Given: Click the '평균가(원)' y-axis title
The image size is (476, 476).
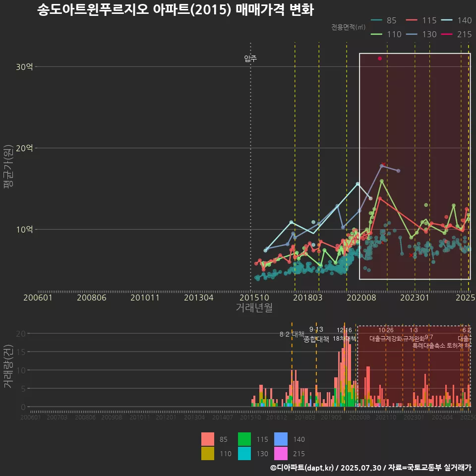Looking at the screenshot, I should pyautogui.click(x=8, y=167).
